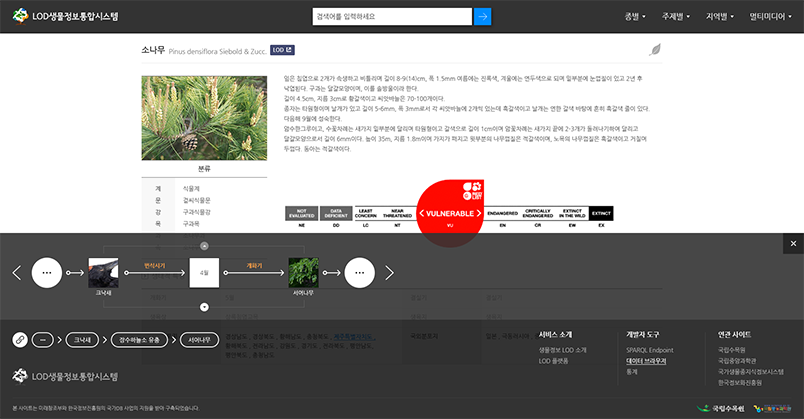Image resolution: width=804 pixels, height=419 pixels.
Task: Select the Data Deficient conservation status
Action: pyautogui.click(x=336, y=213)
